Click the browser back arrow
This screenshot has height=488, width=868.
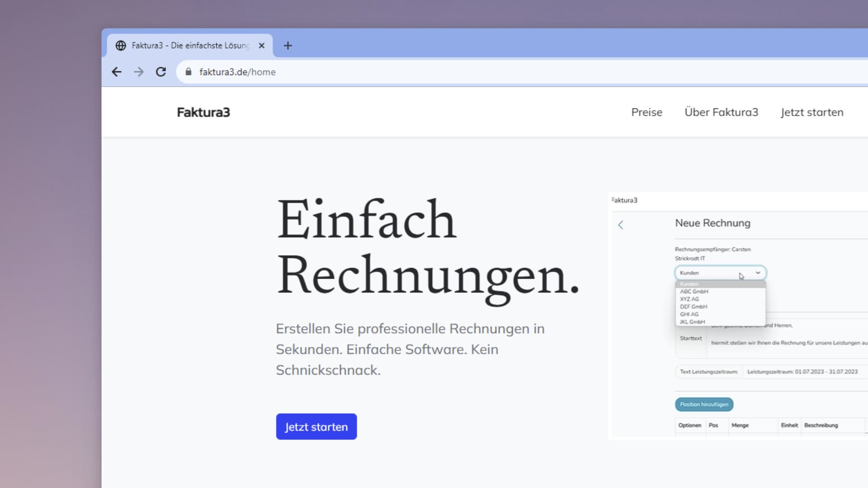coord(117,72)
